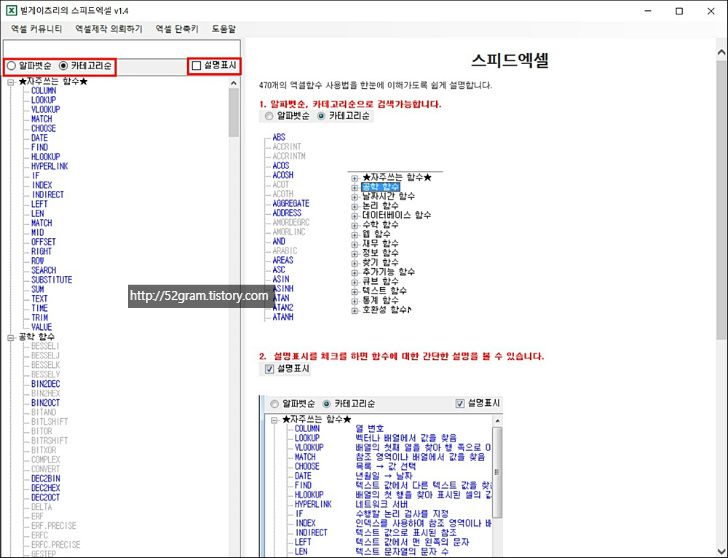Open the 엑셀 커뮤니티 menu

tap(36, 29)
